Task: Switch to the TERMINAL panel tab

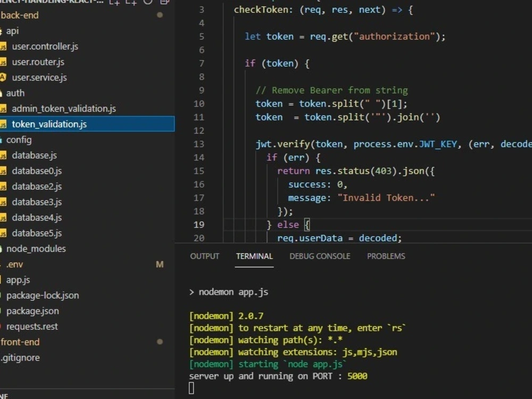Action: (254, 256)
